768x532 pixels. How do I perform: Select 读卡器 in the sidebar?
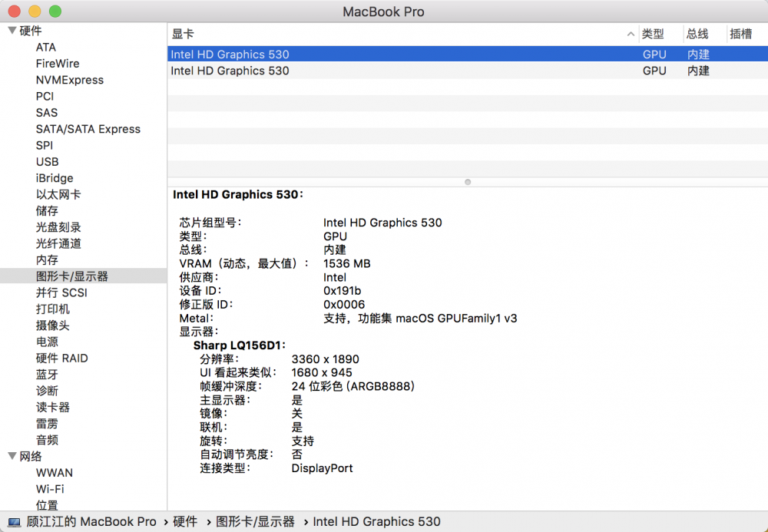pos(52,407)
